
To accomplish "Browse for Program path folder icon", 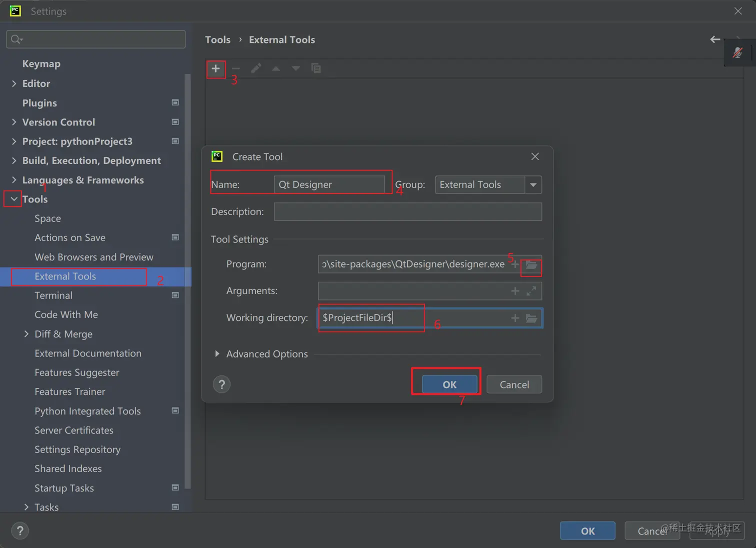I will [531, 265].
